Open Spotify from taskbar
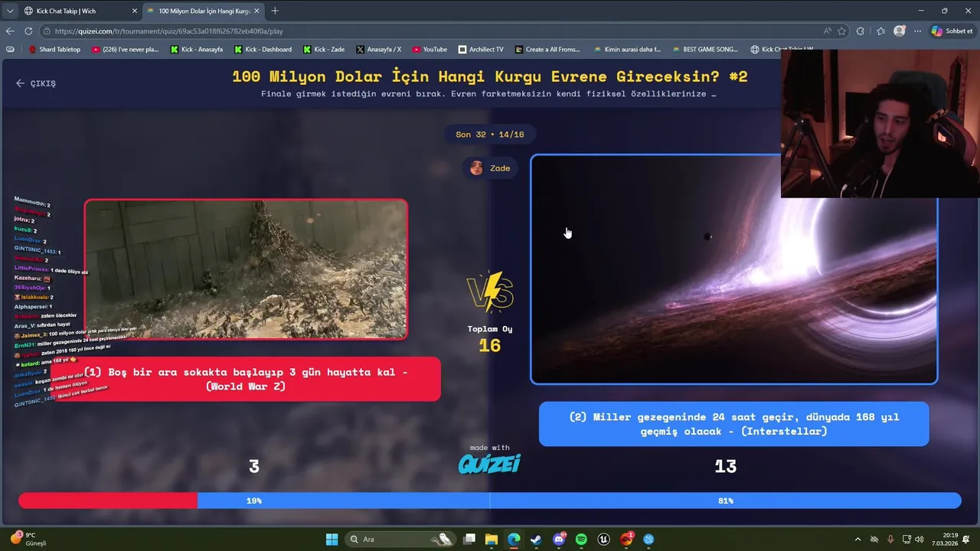The width and height of the screenshot is (980, 551). (581, 540)
